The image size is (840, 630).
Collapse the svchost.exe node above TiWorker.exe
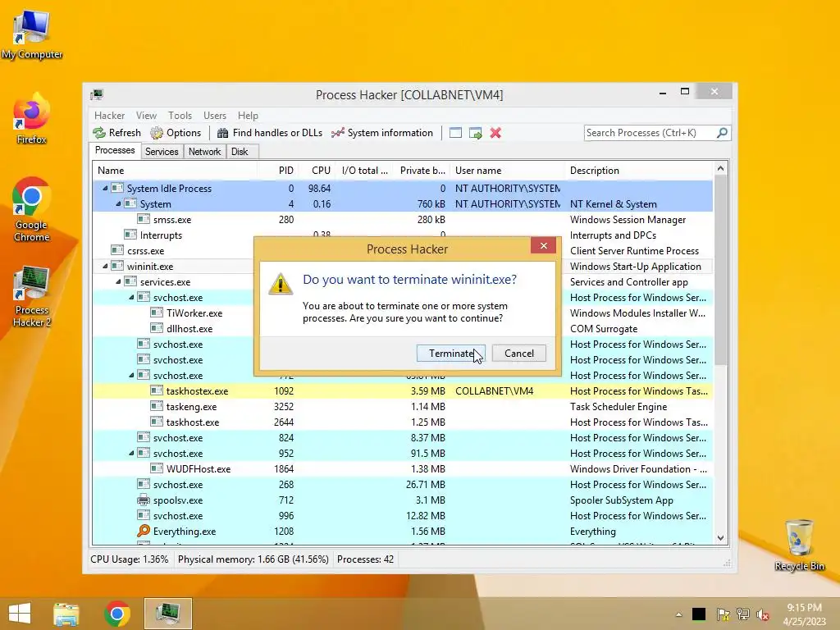point(131,297)
